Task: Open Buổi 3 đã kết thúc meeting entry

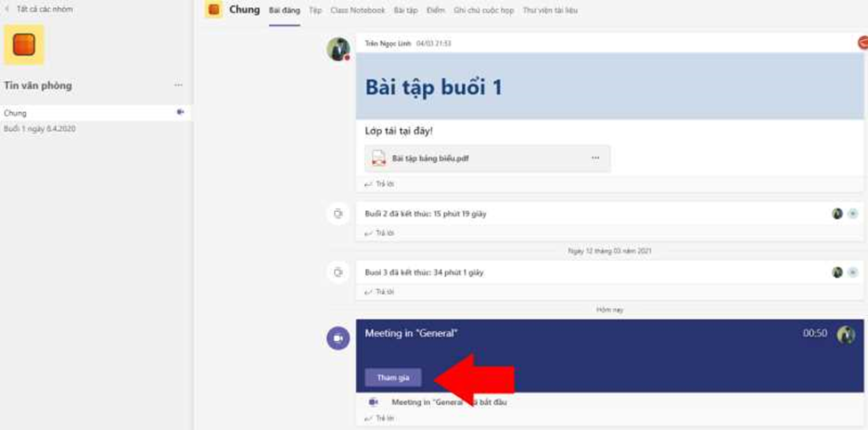Action: (424, 272)
